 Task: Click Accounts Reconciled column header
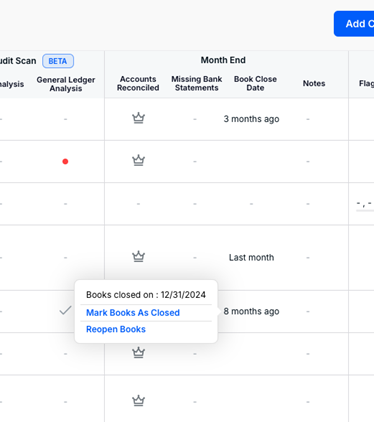point(138,83)
